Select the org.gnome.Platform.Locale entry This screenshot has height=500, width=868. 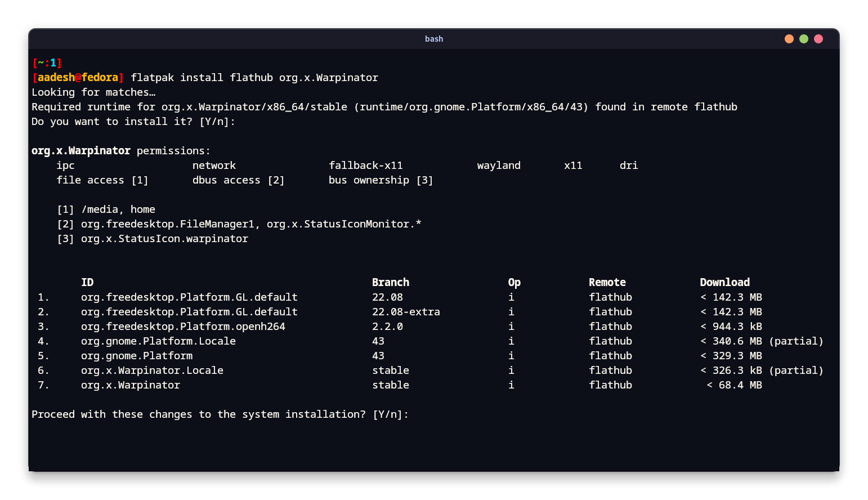pyautogui.click(x=158, y=341)
